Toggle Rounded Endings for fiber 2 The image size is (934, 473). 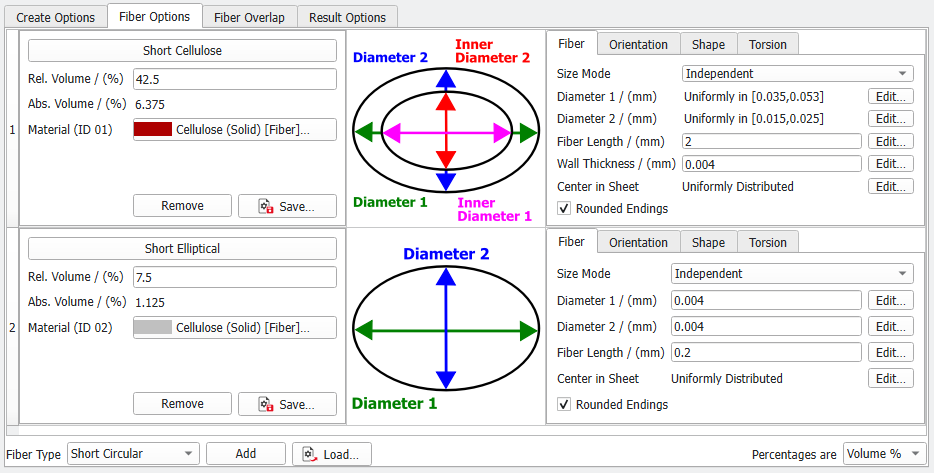(563, 404)
